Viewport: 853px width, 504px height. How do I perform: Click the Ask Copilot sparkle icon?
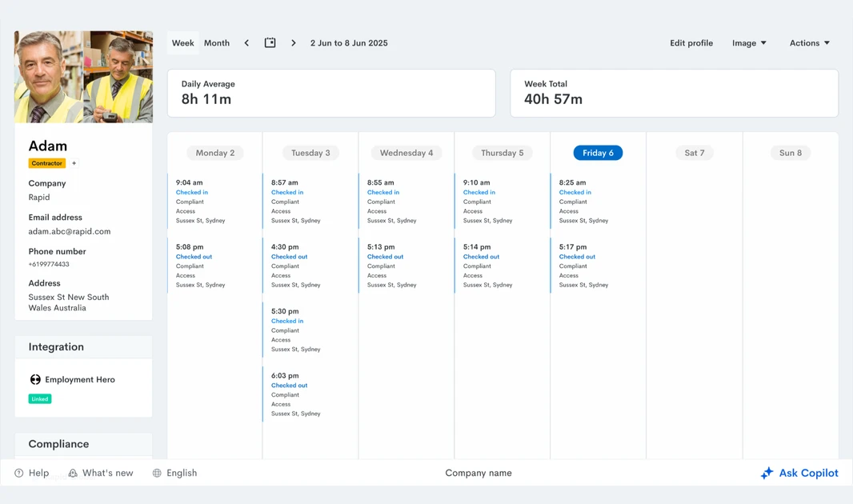tap(767, 473)
